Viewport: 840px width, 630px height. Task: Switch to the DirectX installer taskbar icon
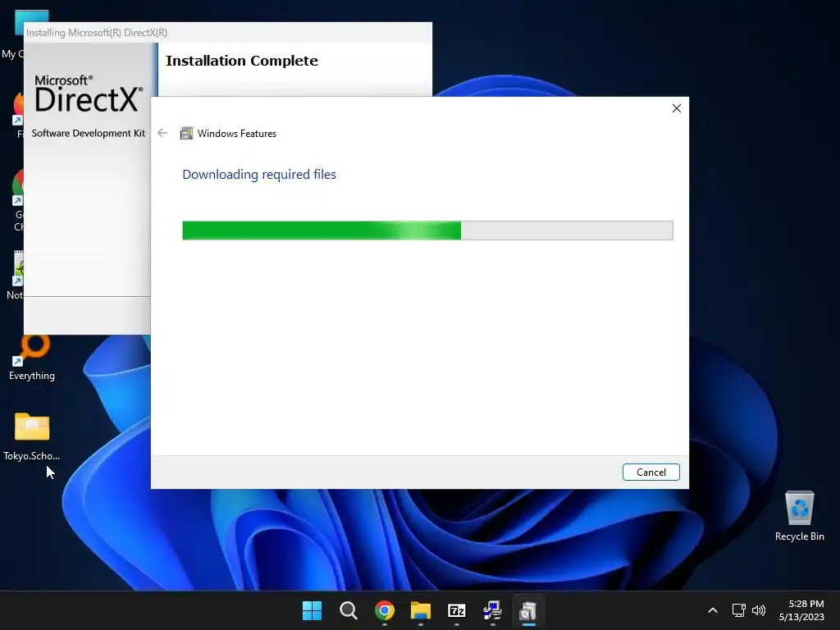(x=492, y=610)
